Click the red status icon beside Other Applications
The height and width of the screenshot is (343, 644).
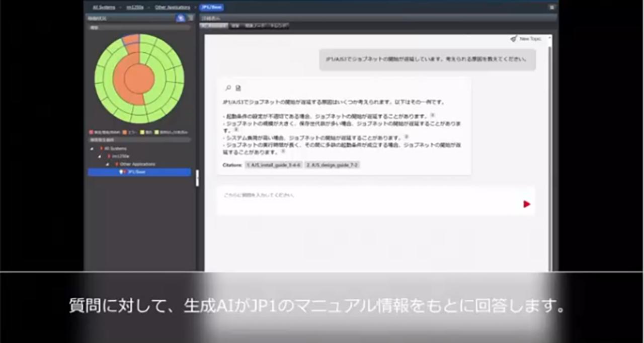tap(117, 164)
